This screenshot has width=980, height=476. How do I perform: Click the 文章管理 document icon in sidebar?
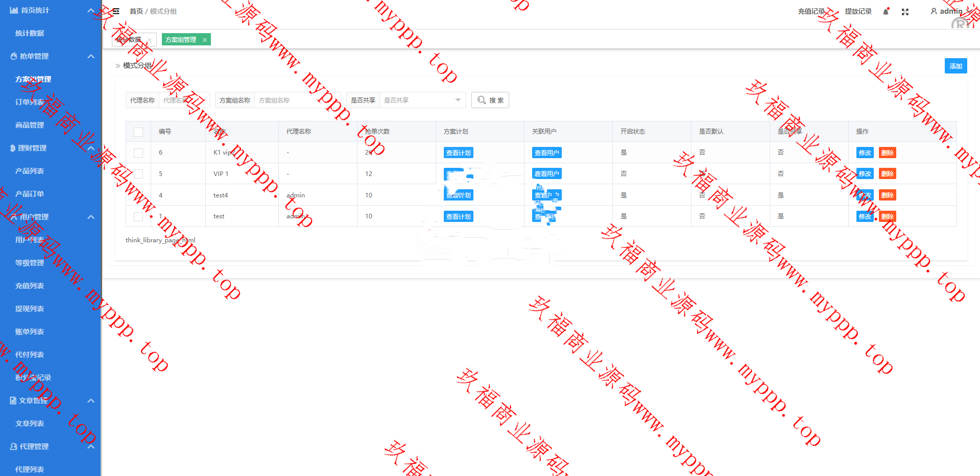pyautogui.click(x=13, y=400)
